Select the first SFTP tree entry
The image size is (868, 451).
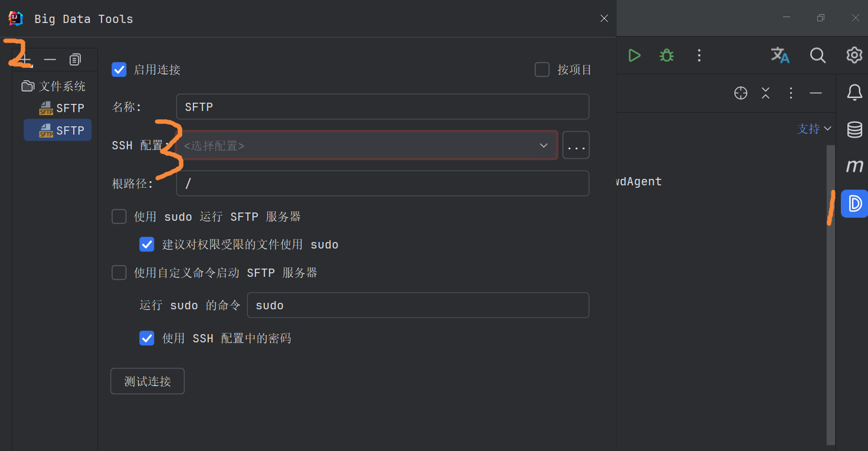click(x=62, y=108)
